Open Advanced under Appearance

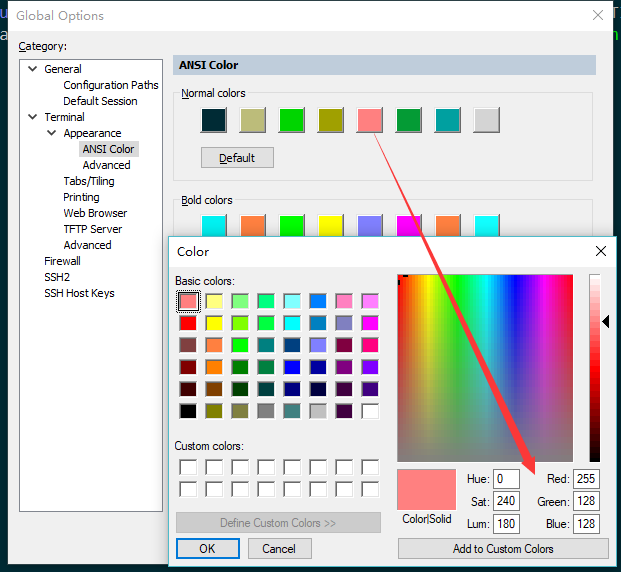tap(106, 165)
